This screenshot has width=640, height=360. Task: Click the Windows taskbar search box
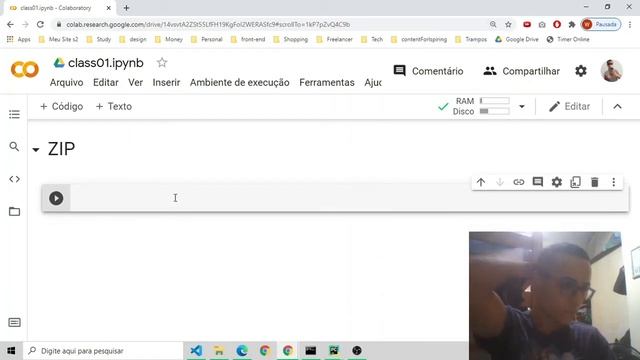[x=103, y=351]
